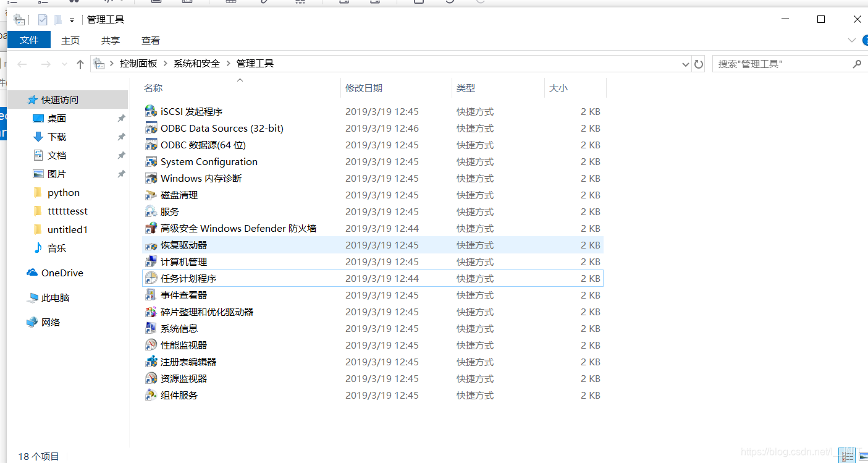Select the 任务计划程序 clock icon

coord(151,278)
